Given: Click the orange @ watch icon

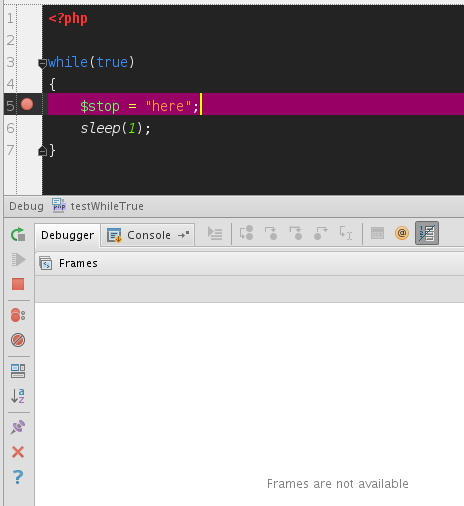Looking at the screenshot, I should 402,233.
